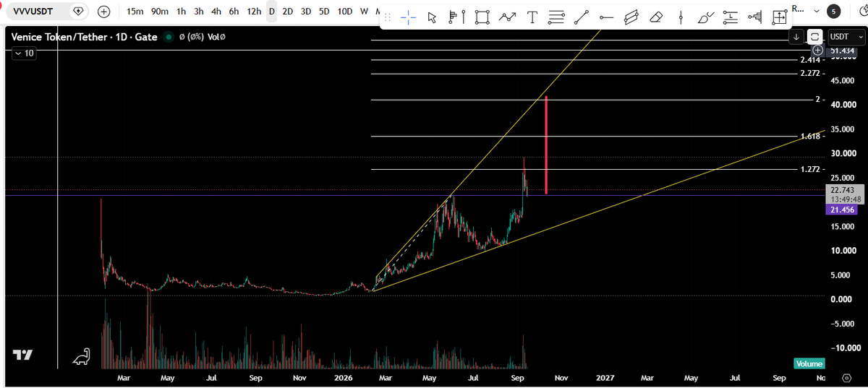Select the vertical line tool
Image resolution: width=868 pixels, height=388 pixels.
pyautogui.click(x=681, y=17)
